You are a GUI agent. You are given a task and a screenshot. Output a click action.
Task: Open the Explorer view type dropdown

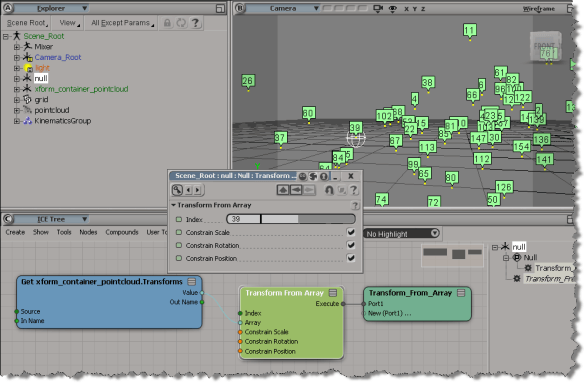tap(51, 8)
